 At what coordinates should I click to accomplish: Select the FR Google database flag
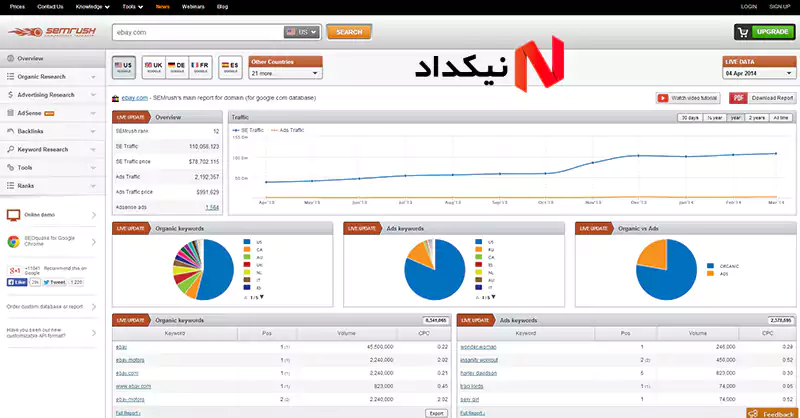(x=201, y=67)
